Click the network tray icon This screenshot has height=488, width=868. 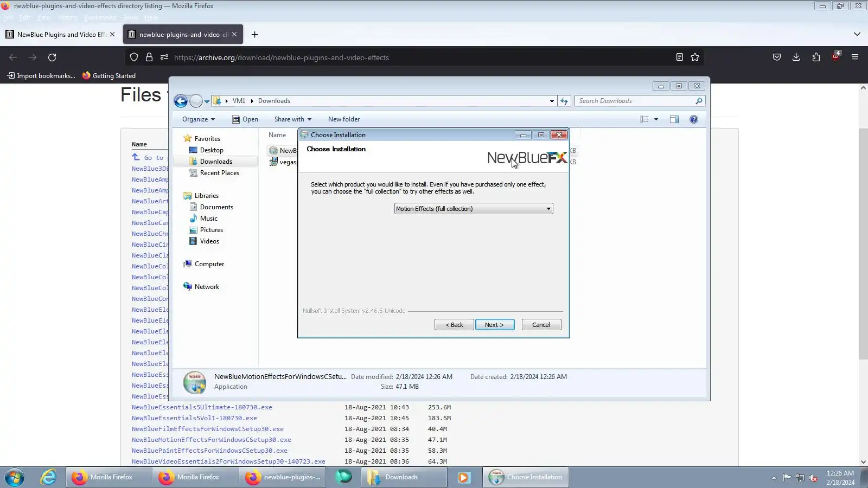[800, 478]
